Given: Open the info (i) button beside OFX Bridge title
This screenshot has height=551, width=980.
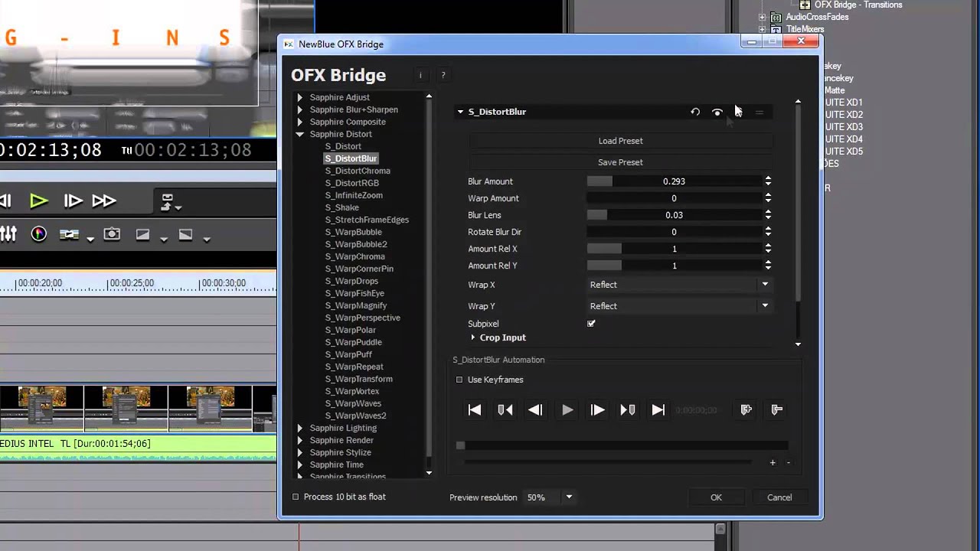Looking at the screenshot, I should [420, 75].
